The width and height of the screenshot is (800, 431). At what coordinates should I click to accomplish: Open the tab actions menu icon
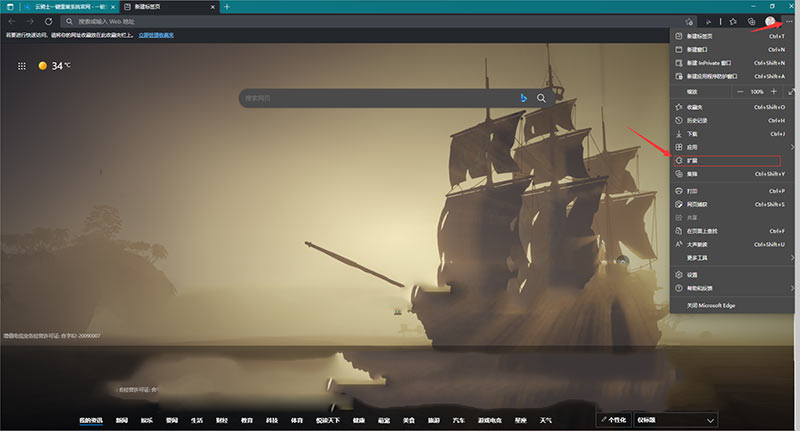tap(10, 7)
